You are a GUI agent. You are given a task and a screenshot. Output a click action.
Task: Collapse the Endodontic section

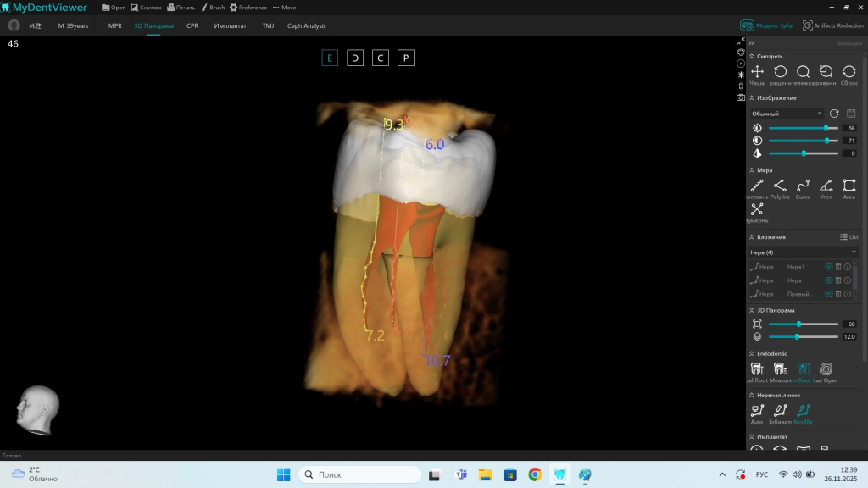(x=751, y=353)
